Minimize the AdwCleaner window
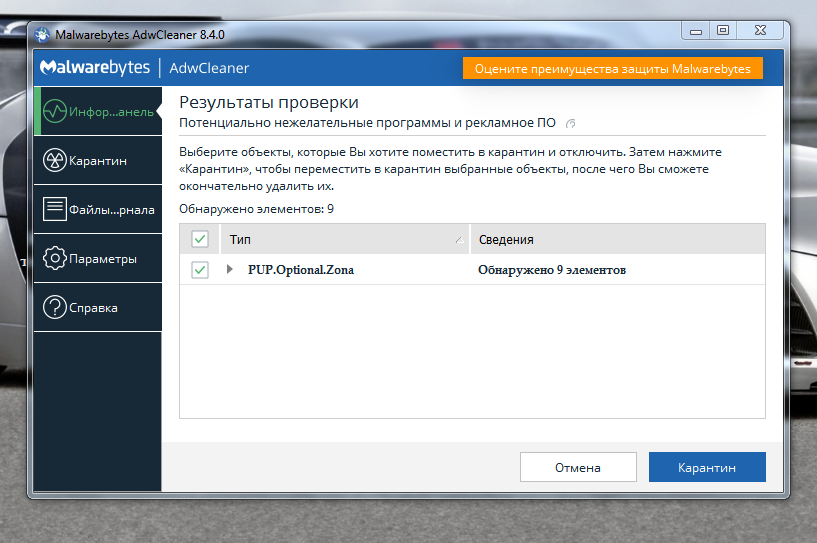This screenshot has width=817, height=543. click(x=696, y=31)
